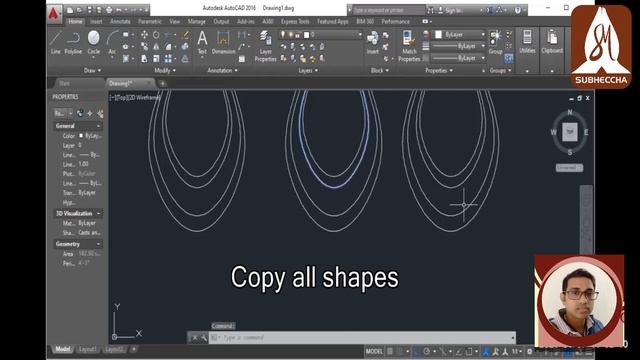Open the Home ribbon tab
The width and height of the screenshot is (640, 360).
(x=75, y=22)
